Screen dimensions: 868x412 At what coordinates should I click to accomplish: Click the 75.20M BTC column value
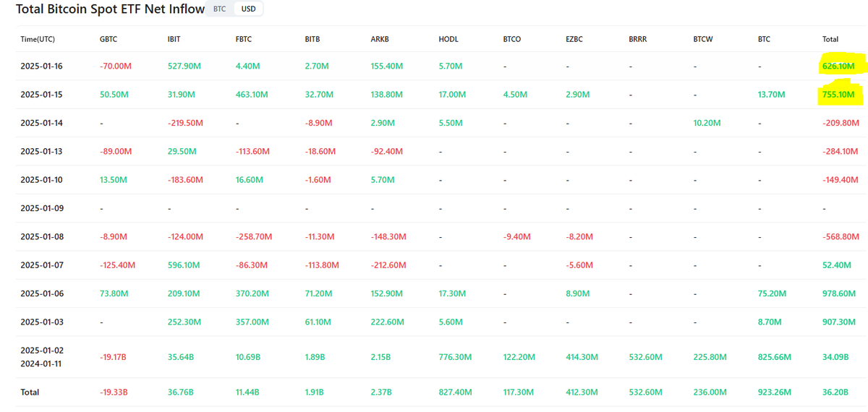(772, 293)
